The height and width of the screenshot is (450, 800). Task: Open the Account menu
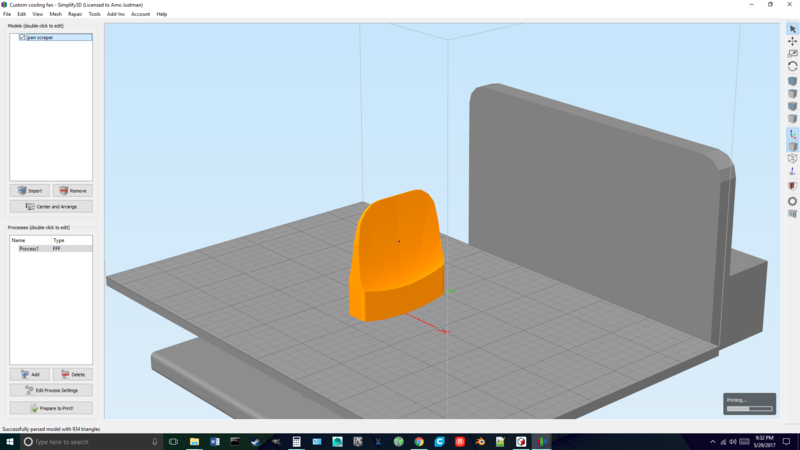pyautogui.click(x=140, y=14)
